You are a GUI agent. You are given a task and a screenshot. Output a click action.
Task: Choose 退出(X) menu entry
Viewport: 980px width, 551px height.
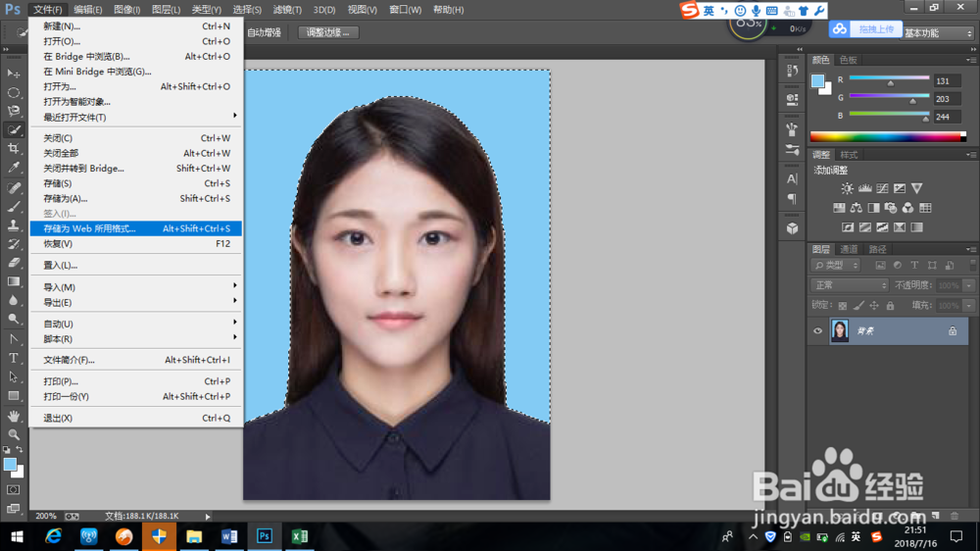click(135, 418)
